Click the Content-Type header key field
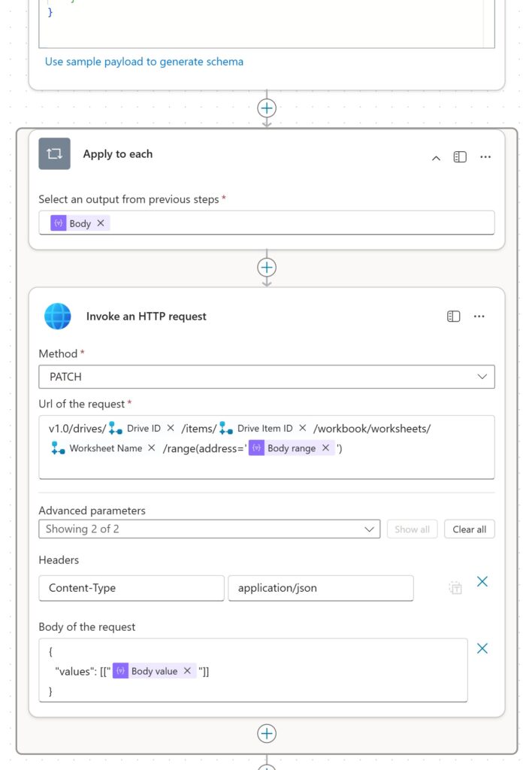Image resolution: width=532 pixels, height=770 pixels. point(131,588)
